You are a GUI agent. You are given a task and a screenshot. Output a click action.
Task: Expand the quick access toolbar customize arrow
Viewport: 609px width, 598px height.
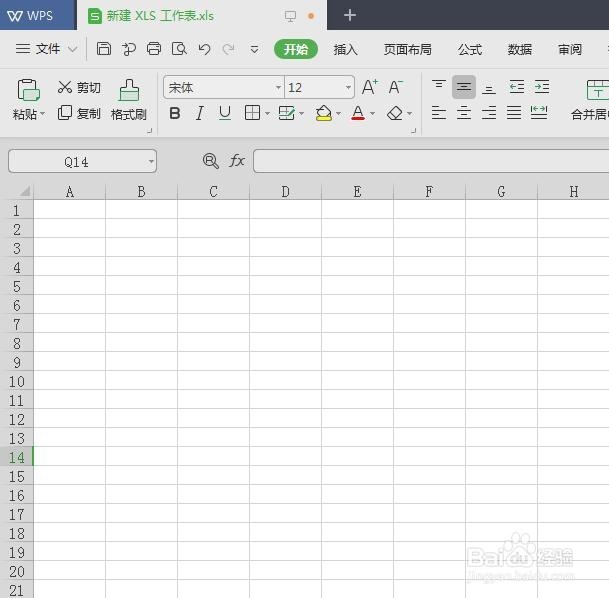(254, 49)
